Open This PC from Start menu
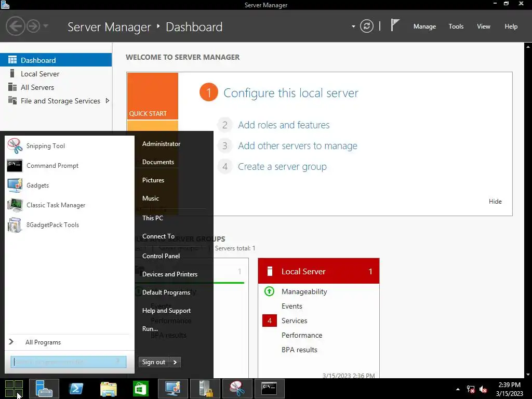Image resolution: width=532 pixels, height=399 pixels. pyautogui.click(x=153, y=218)
